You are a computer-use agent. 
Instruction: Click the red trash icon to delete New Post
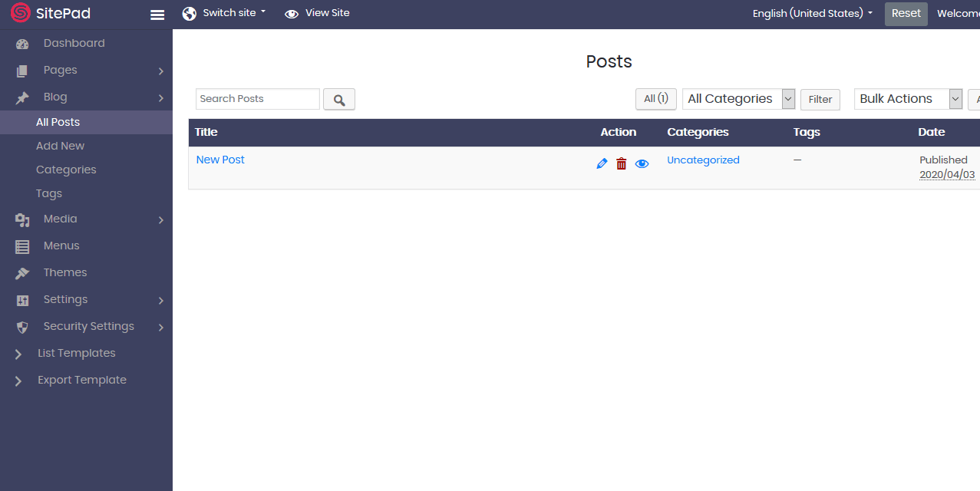(x=622, y=163)
